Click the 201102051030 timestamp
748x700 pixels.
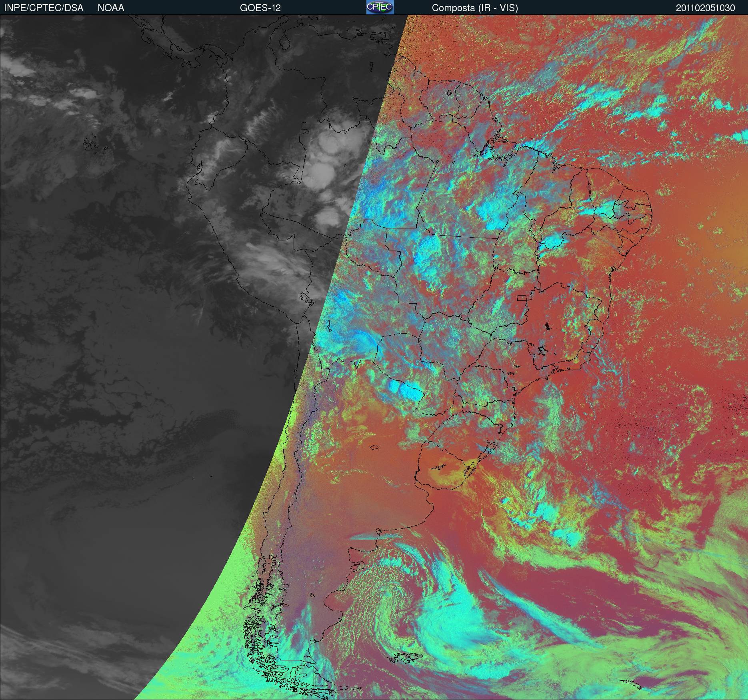[x=706, y=8]
